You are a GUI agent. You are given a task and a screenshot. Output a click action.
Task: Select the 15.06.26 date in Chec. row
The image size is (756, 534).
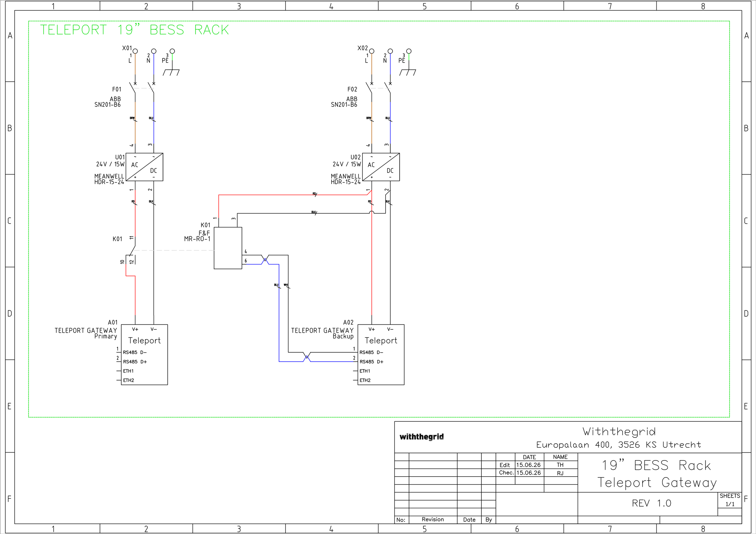pyautogui.click(x=529, y=473)
